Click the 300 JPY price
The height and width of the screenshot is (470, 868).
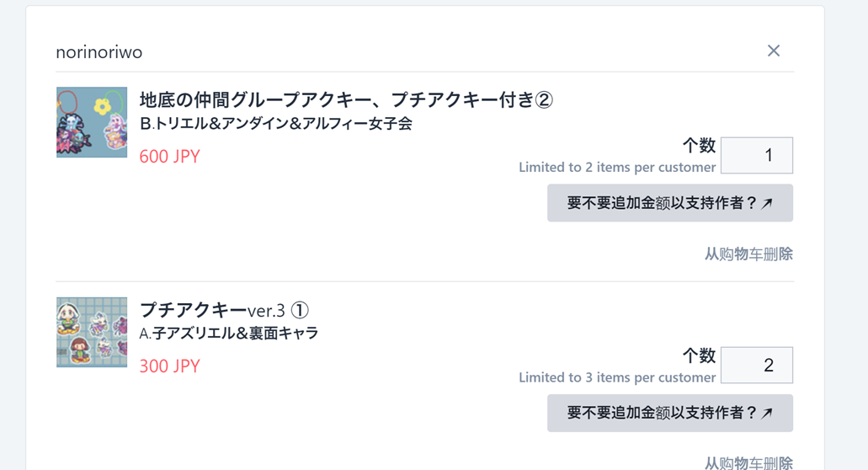click(x=169, y=366)
